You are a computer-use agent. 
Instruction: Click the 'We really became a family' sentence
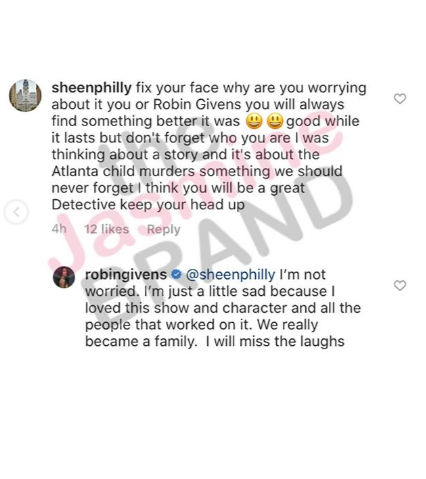[x=201, y=333]
